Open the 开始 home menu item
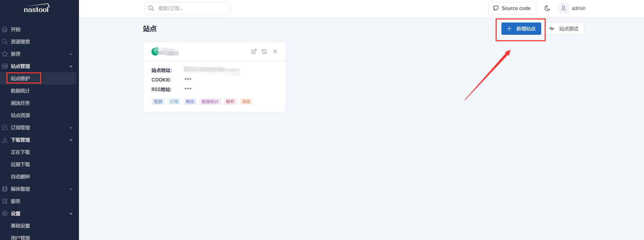644x240 pixels. coord(16,29)
